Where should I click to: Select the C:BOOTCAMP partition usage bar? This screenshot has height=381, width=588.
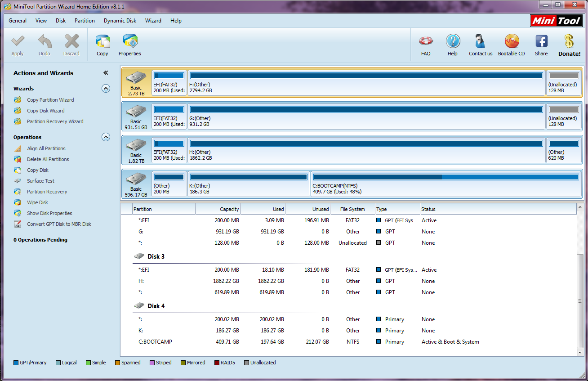(x=446, y=177)
